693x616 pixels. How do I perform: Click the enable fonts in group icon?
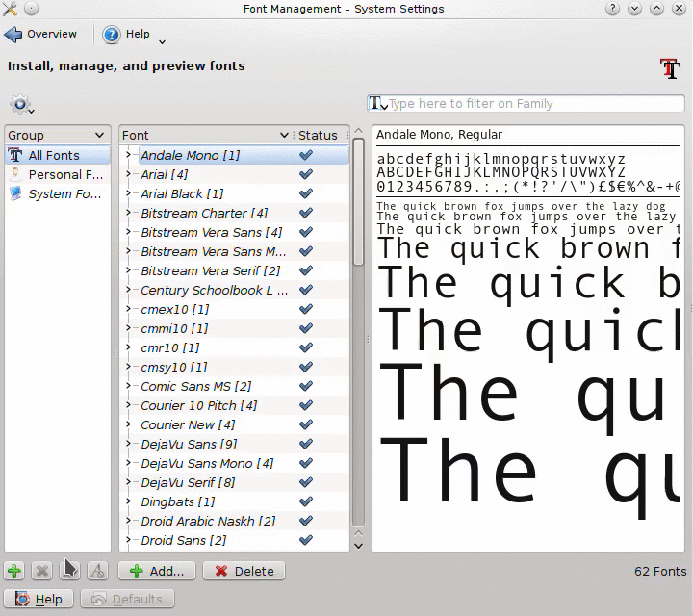[x=70, y=571]
